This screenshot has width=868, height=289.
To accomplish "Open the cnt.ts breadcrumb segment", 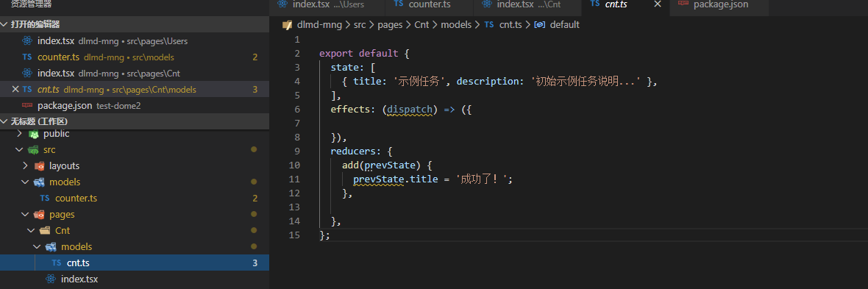I will click(x=511, y=24).
